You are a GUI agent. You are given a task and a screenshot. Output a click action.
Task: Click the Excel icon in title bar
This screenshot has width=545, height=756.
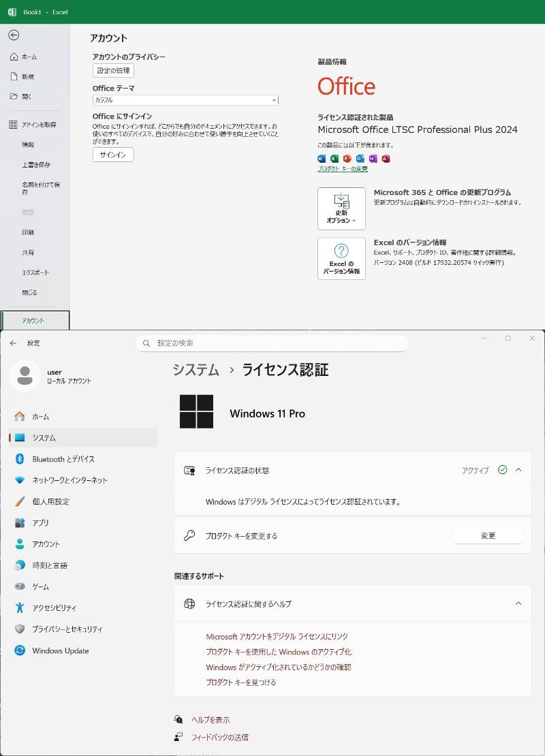point(12,12)
